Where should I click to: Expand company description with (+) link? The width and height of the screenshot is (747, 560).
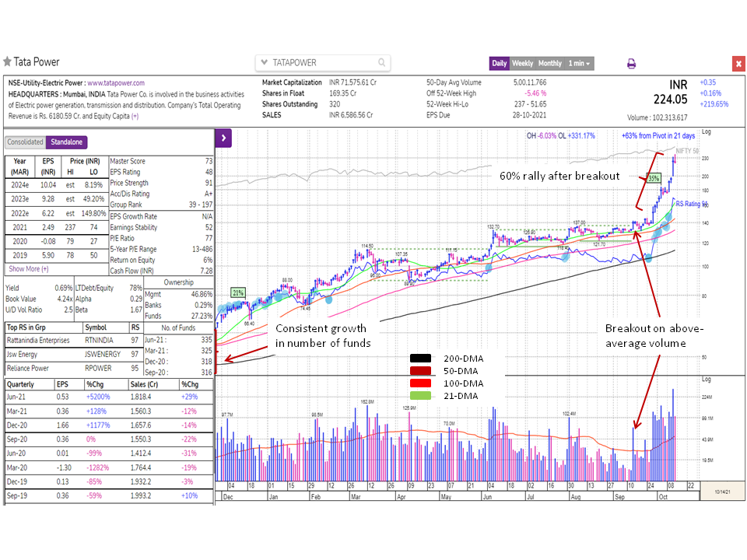[135, 116]
